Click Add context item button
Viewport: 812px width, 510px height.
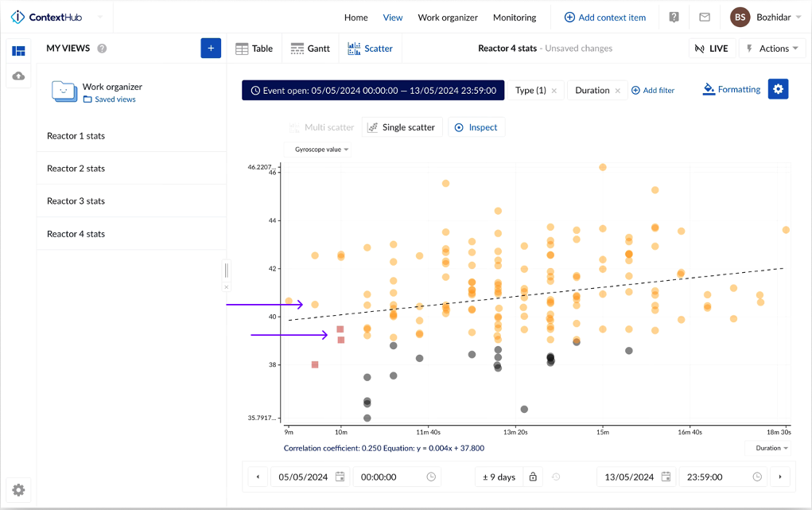604,18
